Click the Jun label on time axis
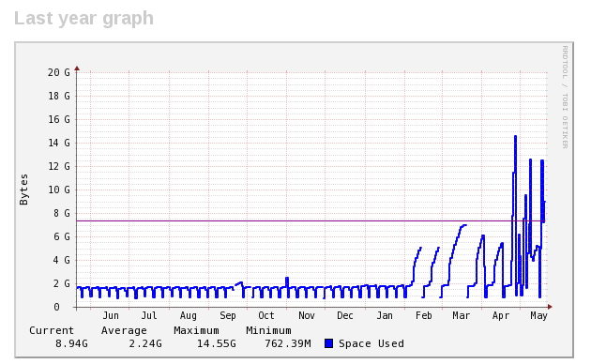Image resolution: width=591 pixels, height=364 pixels. (111, 315)
